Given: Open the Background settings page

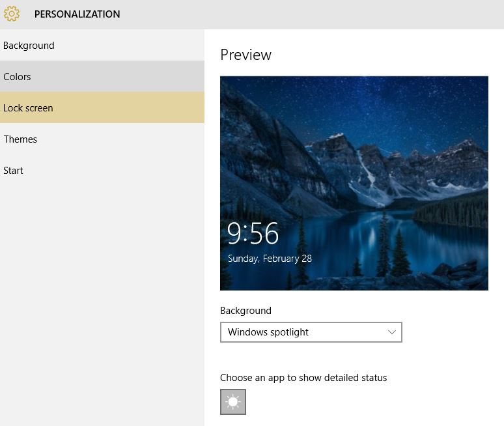Looking at the screenshot, I should [x=102, y=46].
